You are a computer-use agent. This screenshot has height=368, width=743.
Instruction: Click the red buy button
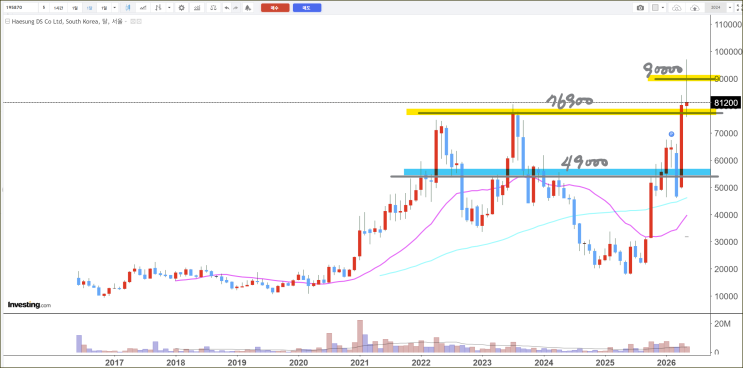coord(275,8)
